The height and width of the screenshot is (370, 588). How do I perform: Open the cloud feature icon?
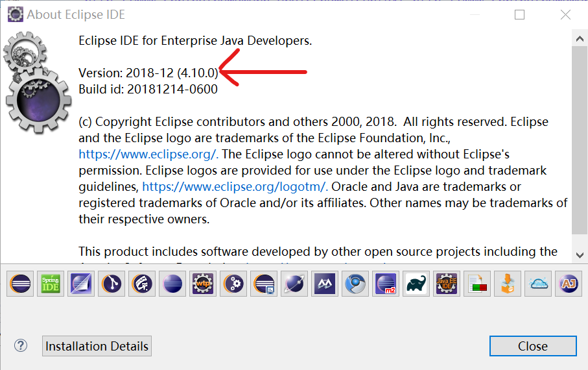(x=538, y=284)
